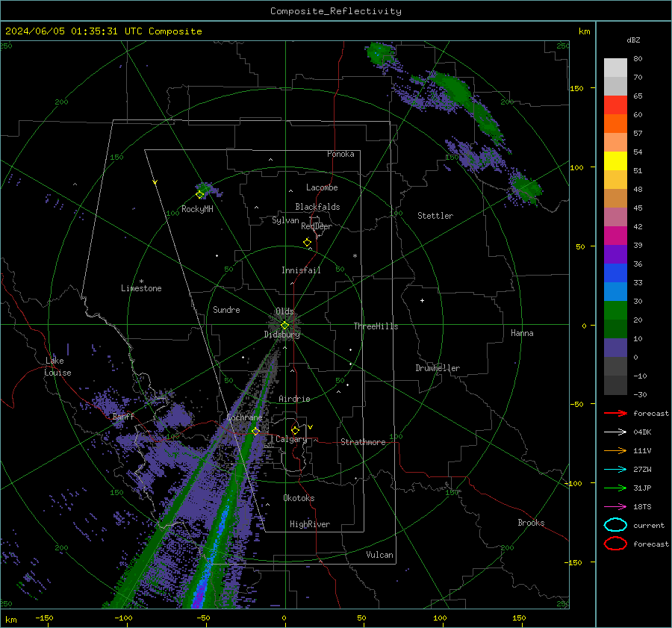Click the Sylvan label
Image resolution: width=672 pixels, height=628 pixels.
coord(285,220)
